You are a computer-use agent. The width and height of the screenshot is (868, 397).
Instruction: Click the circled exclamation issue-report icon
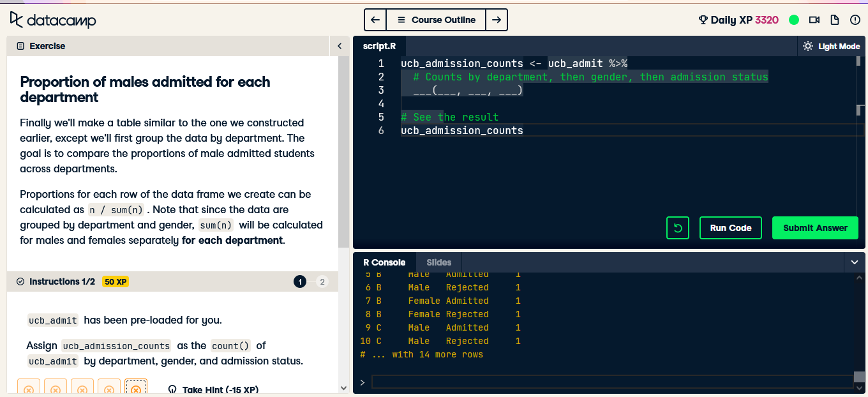pyautogui.click(x=855, y=20)
